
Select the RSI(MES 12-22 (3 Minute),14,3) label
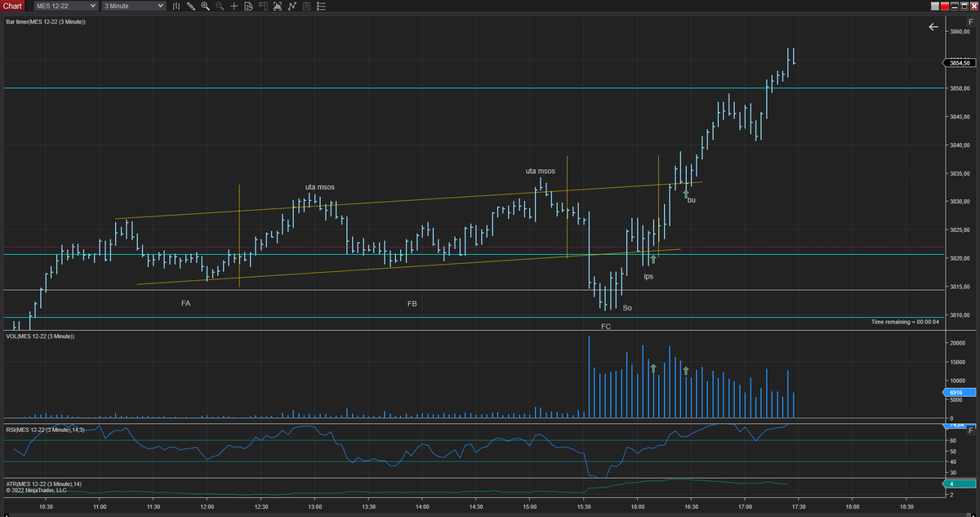coord(45,430)
